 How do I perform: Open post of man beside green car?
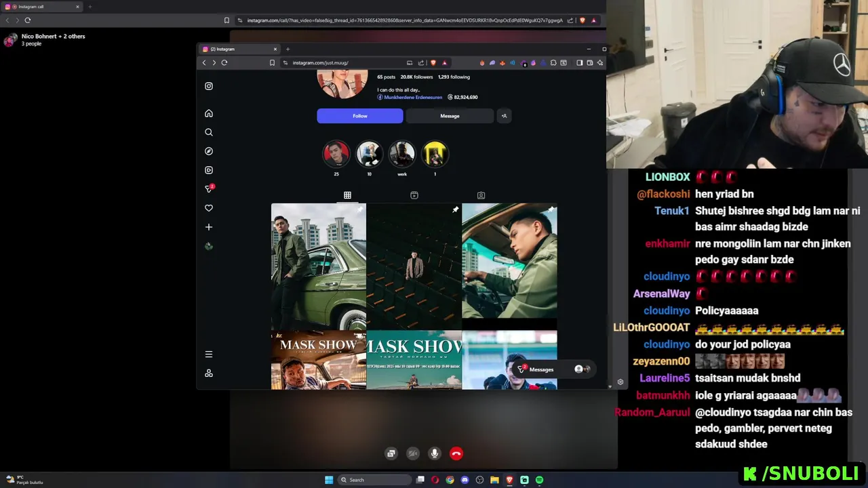318,266
